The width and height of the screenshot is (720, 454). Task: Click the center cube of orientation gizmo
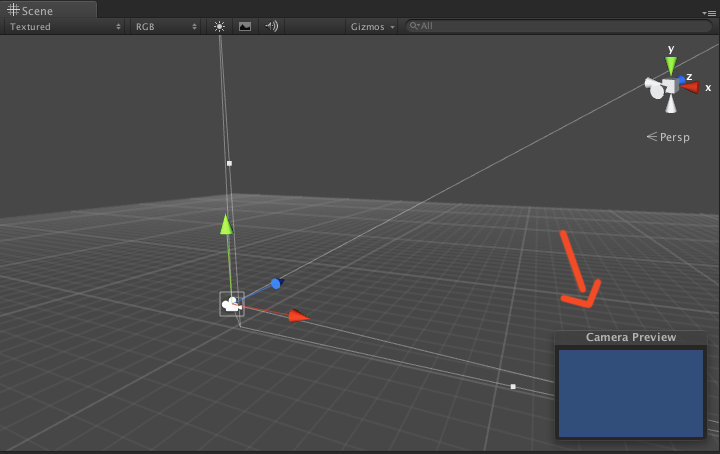[670, 86]
